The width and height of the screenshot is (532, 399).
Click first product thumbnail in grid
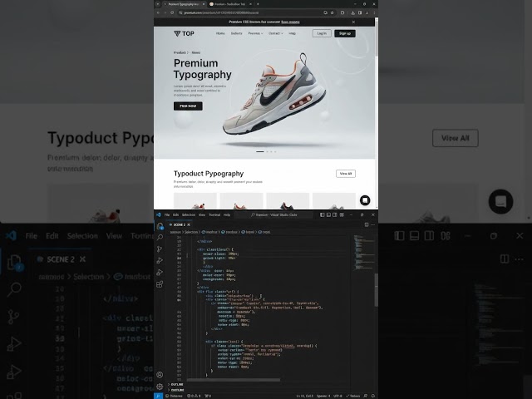coord(195,200)
